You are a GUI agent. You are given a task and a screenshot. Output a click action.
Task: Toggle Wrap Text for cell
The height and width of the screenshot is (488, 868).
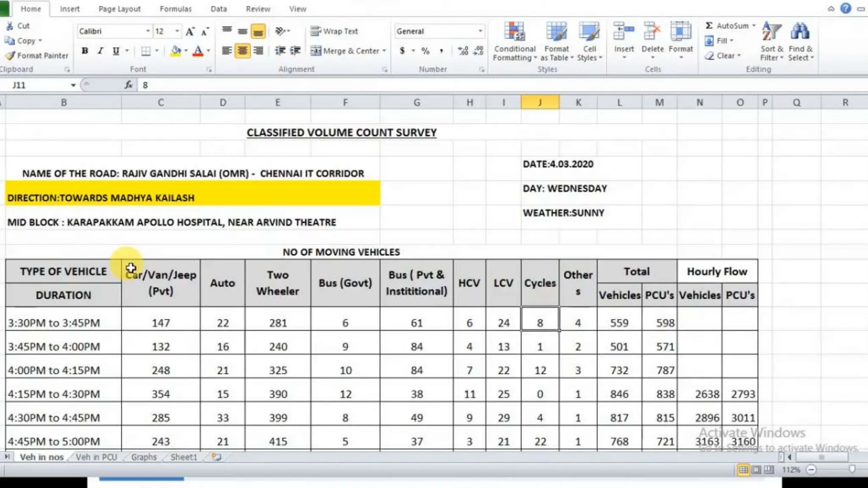tap(334, 31)
